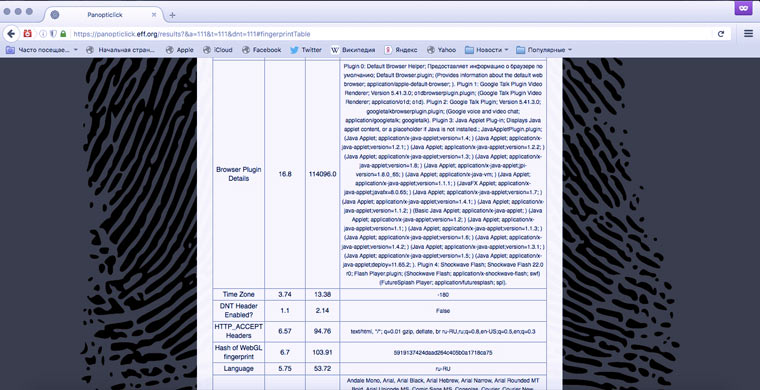Click the tracking protection shield icon
This screenshot has width=760, height=390.
click(53, 34)
